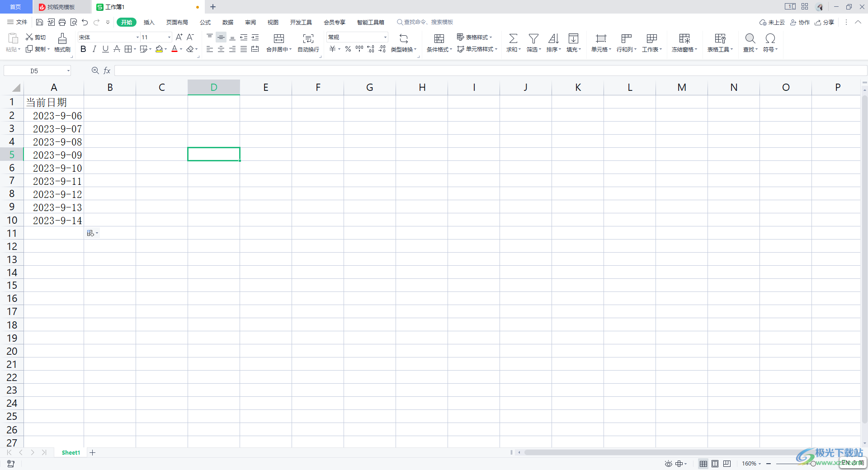Click the Save icon in quick access toolbar

click(x=39, y=22)
